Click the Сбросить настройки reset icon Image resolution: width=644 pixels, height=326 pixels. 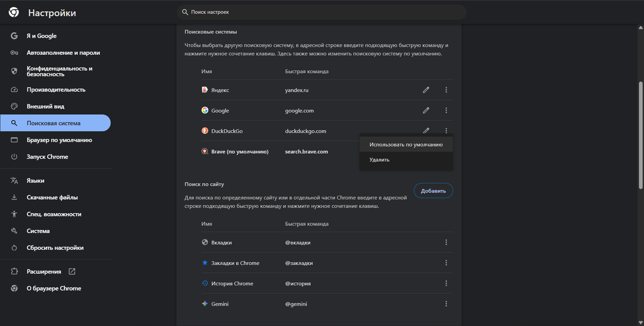14,248
